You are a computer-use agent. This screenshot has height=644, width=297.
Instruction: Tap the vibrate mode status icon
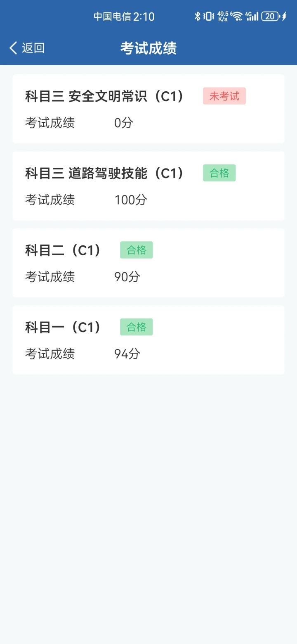(x=209, y=16)
